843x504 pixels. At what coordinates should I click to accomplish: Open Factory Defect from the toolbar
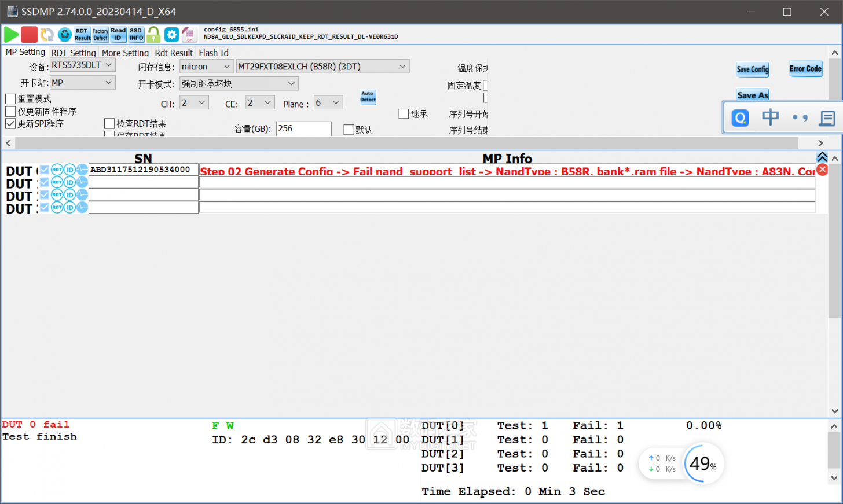(100, 35)
